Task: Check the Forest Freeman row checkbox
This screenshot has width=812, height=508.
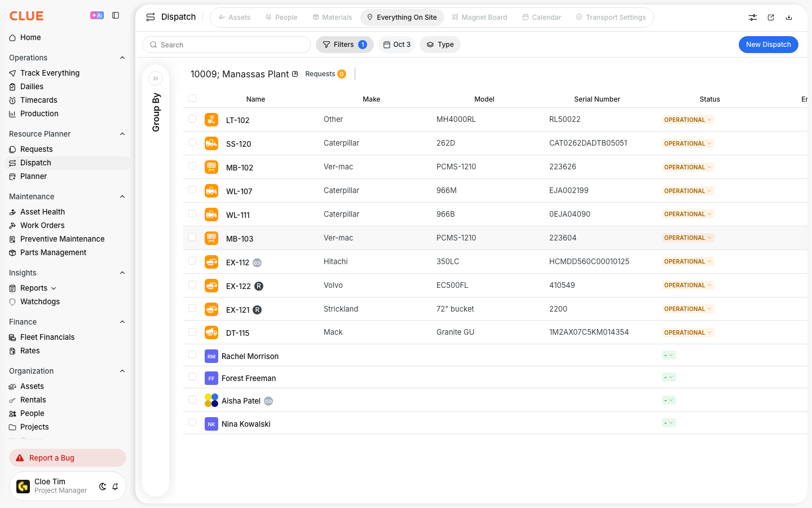Action: [x=192, y=376]
